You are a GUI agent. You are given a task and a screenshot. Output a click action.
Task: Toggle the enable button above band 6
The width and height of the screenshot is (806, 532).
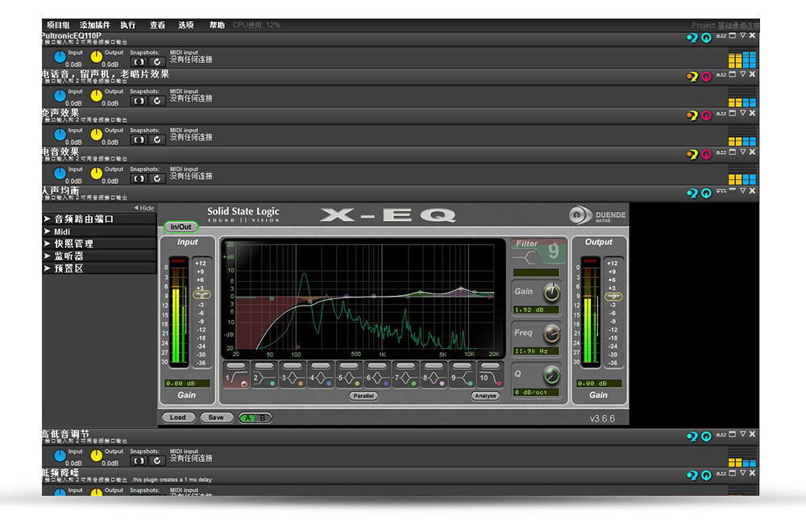pos(377,366)
